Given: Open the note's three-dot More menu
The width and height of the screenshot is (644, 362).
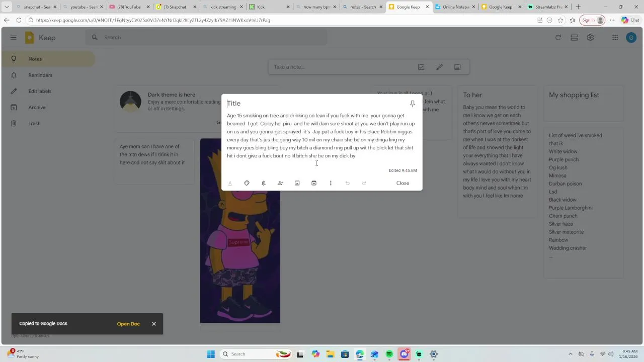Looking at the screenshot, I should 331,183.
